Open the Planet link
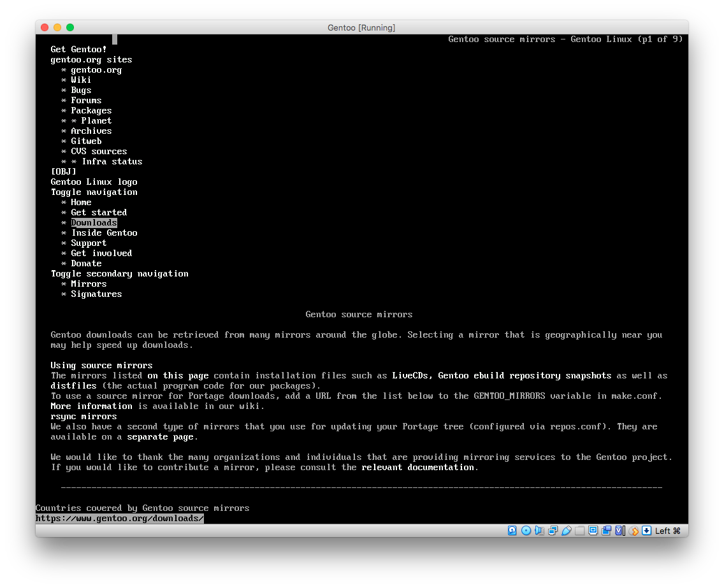This screenshot has height=588, width=724. point(96,120)
